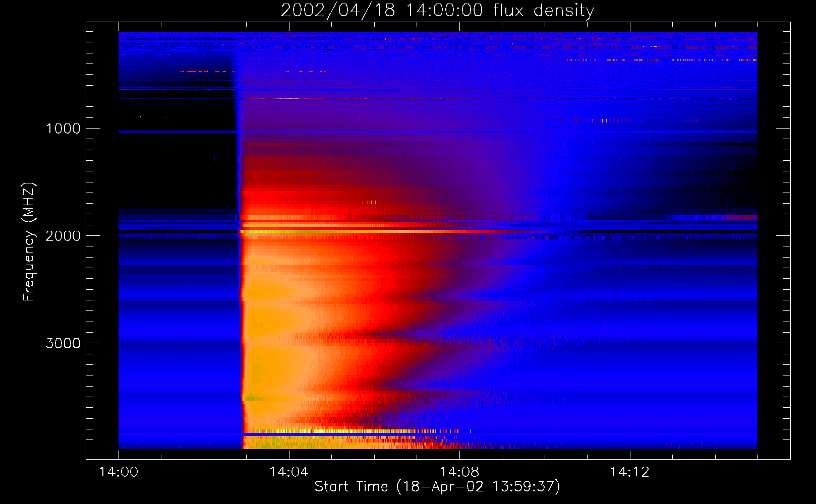Click the 2000 frequency tick label
The height and width of the screenshot is (504, 816).
coord(63,236)
